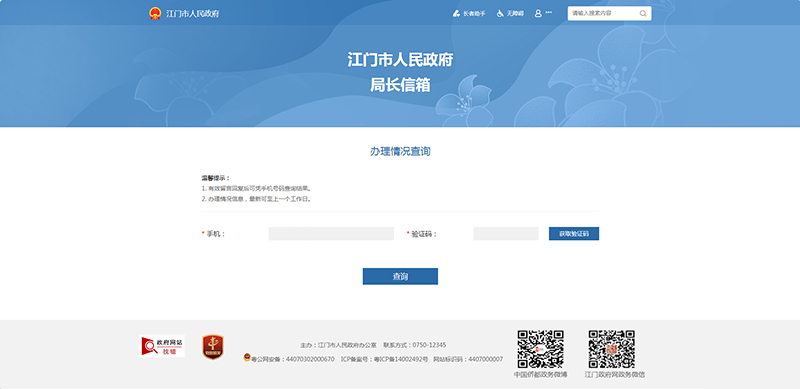Click the magnifier search icon
Screen dimensions: 800x389
(x=643, y=14)
